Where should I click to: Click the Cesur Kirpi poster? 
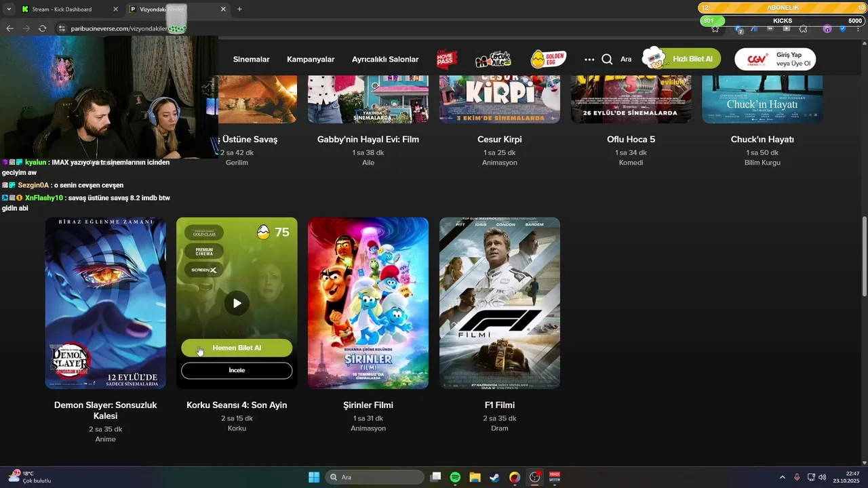500,99
